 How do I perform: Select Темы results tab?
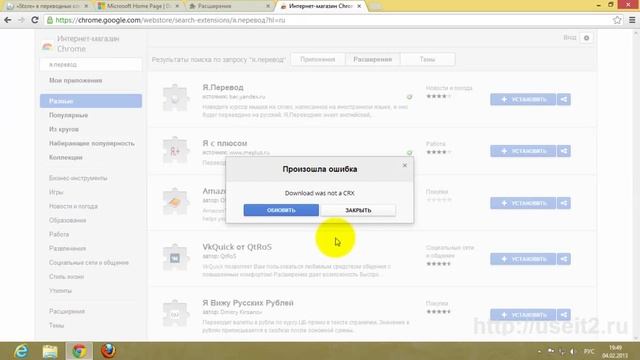[x=427, y=59]
